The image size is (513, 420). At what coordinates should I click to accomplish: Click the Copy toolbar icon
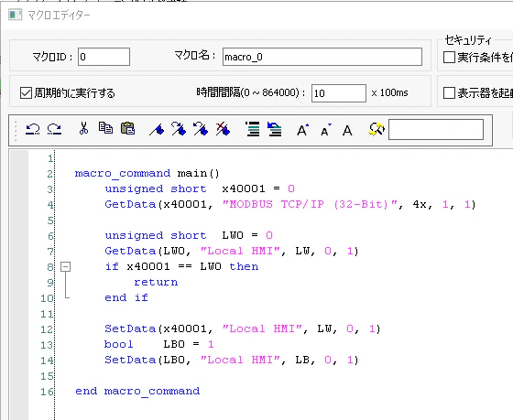(105, 128)
